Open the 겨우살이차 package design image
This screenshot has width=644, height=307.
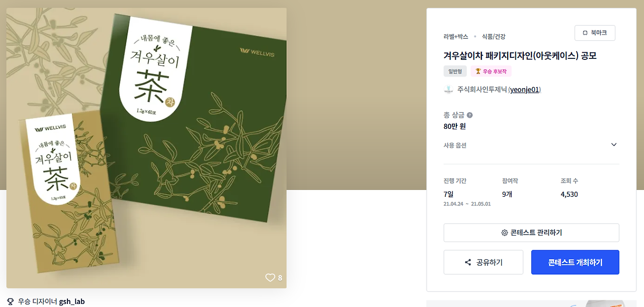pos(146,148)
